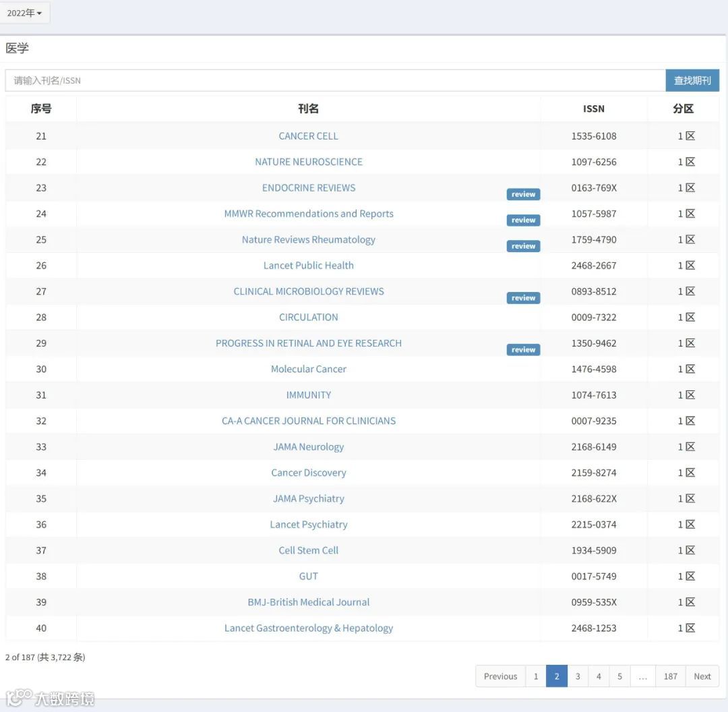Select ISSN 0007-9235 cell
Viewport: 728px width, 712px height.
coord(594,421)
